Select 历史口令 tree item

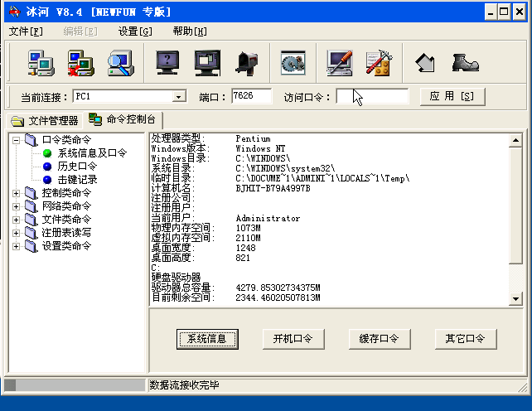(x=77, y=167)
